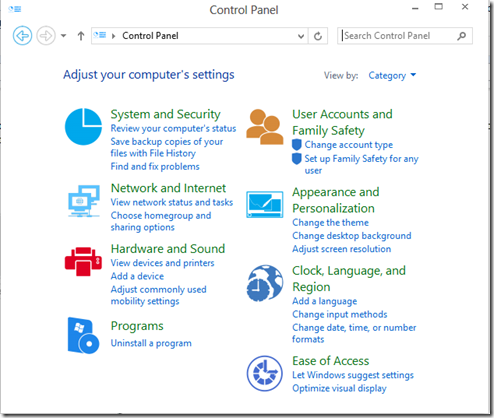Viewport: 494px width, 418px height.
Task: Click the Refresh button beside the address bar
Action: click(x=318, y=36)
